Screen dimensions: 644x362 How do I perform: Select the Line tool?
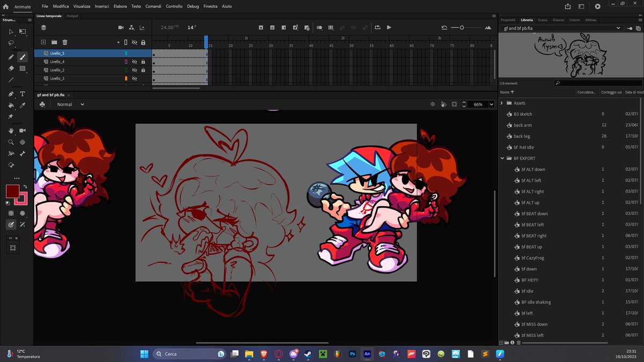pyautogui.click(x=11, y=80)
